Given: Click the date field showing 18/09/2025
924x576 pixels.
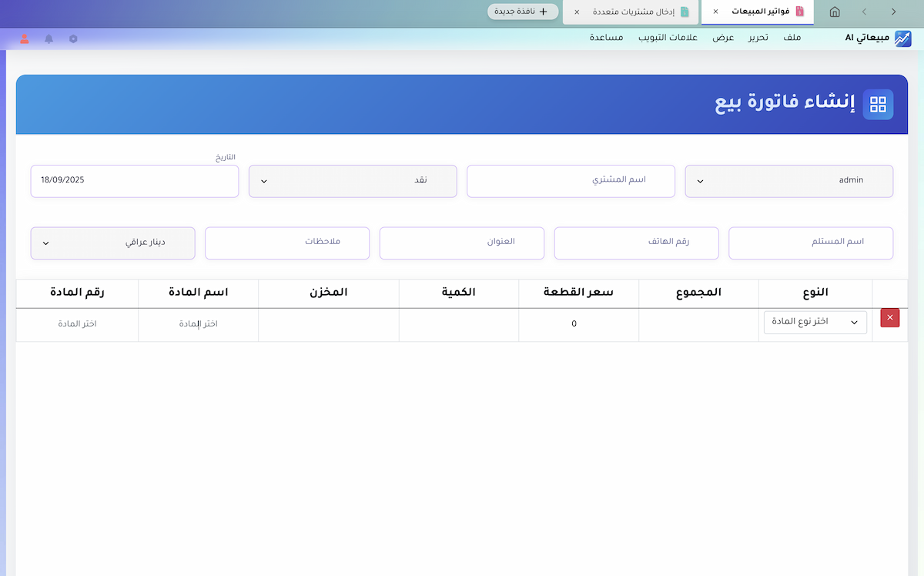Looking at the screenshot, I should point(135,181).
